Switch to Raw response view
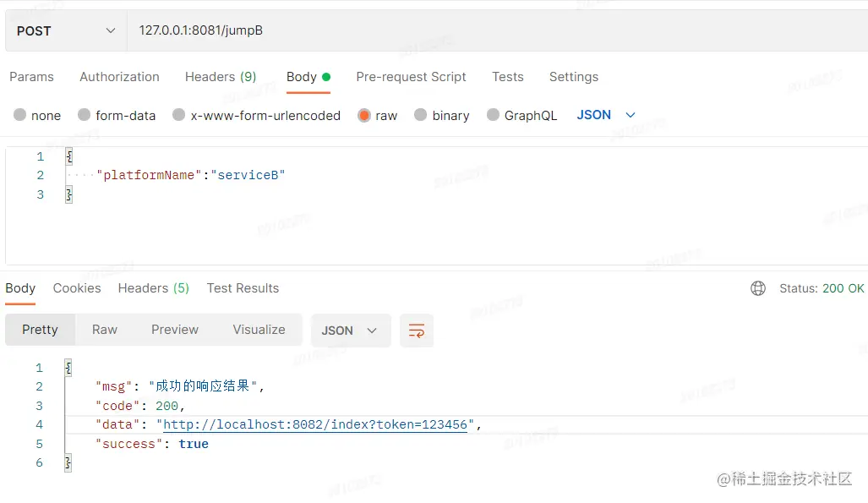Viewport: 868px width, 503px height. click(x=105, y=330)
